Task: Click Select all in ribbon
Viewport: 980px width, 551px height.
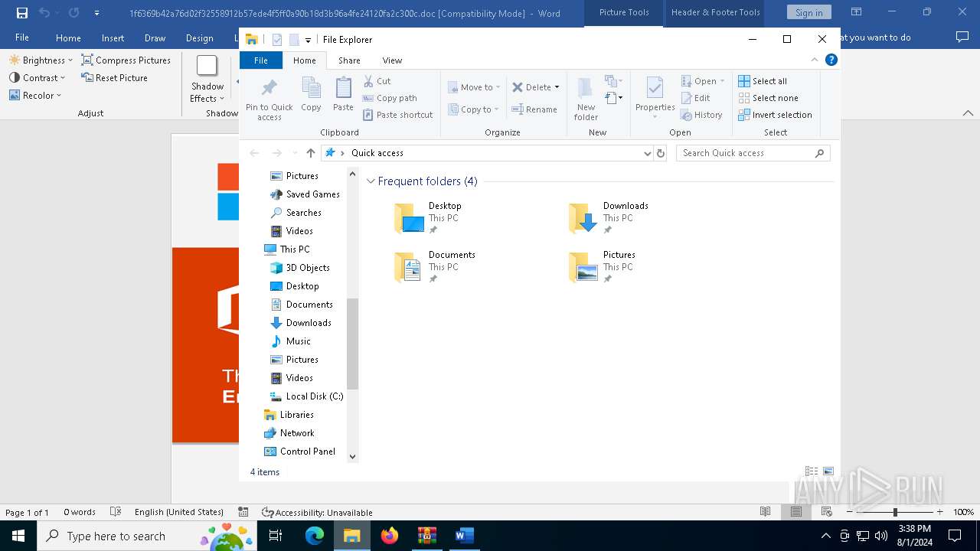Action: click(x=763, y=81)
